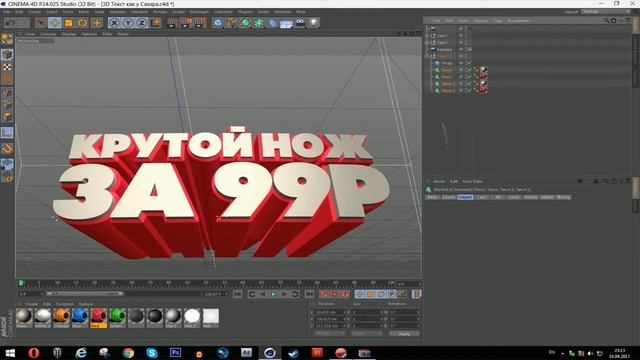Click the Undo arrow in top toolbar

tap(11, 22)
